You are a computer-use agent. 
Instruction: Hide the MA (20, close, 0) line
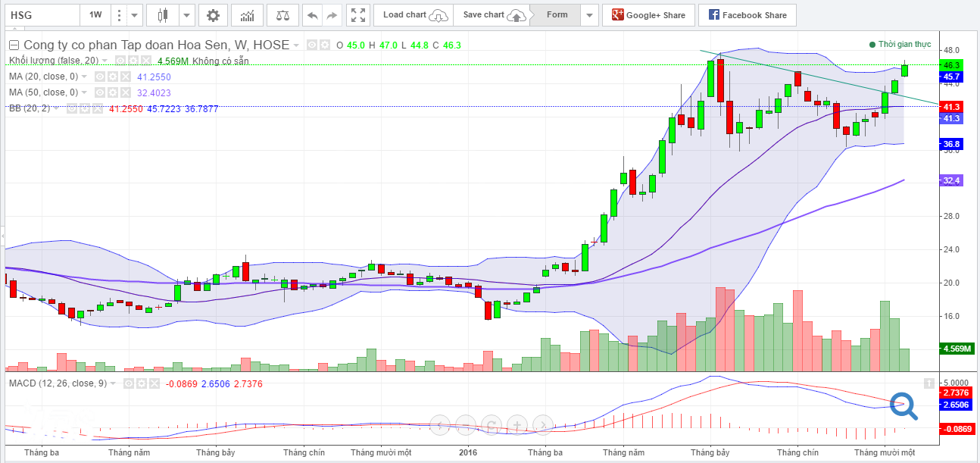coord(99,77)
